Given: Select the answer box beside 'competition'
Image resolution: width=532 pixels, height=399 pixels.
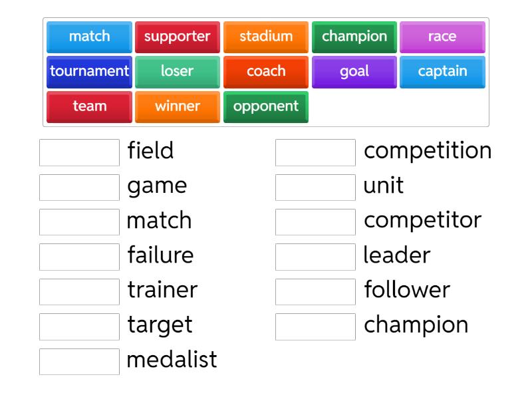Looking at the screenshot, I should click(x=315, y=152).
